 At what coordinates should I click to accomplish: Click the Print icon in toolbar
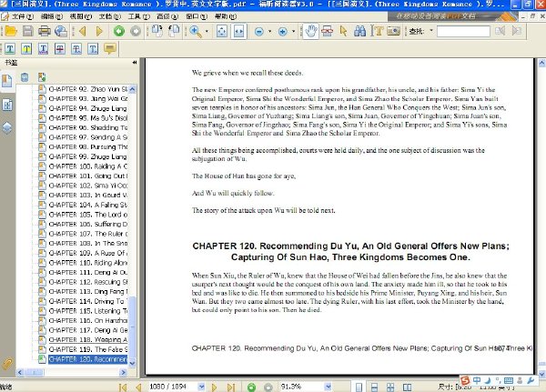[45, 31]
